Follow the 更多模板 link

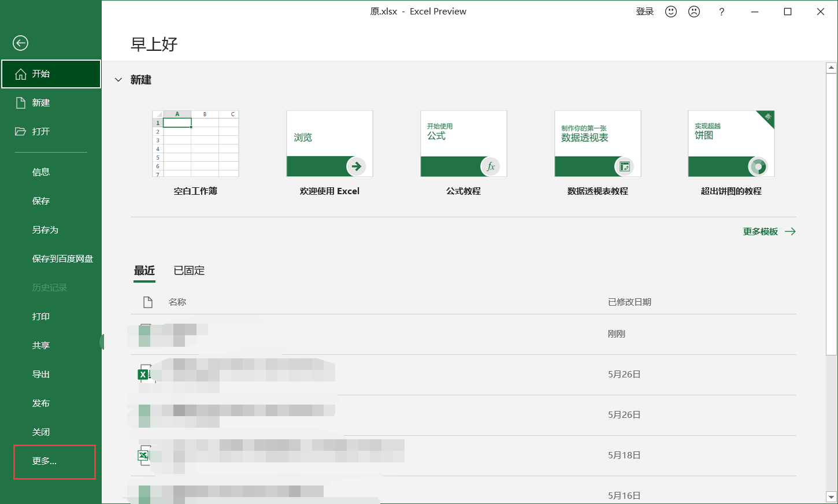761,231
